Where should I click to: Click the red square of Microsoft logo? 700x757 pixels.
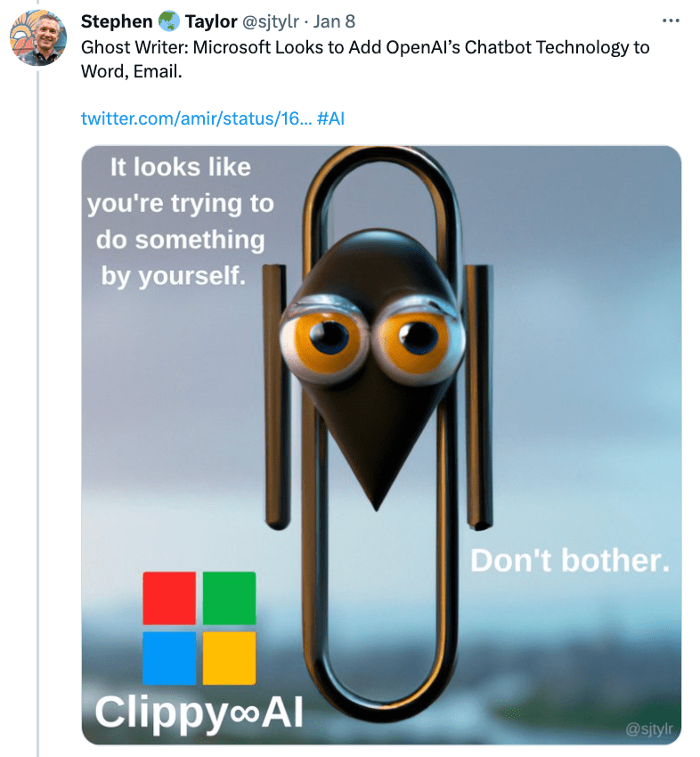pos(169,598)
